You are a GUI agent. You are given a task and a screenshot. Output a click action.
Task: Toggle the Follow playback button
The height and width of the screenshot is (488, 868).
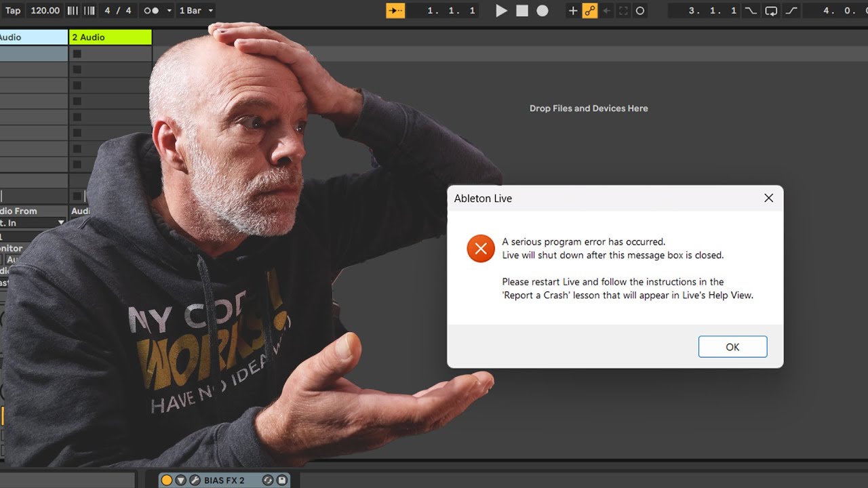(395, 11)
